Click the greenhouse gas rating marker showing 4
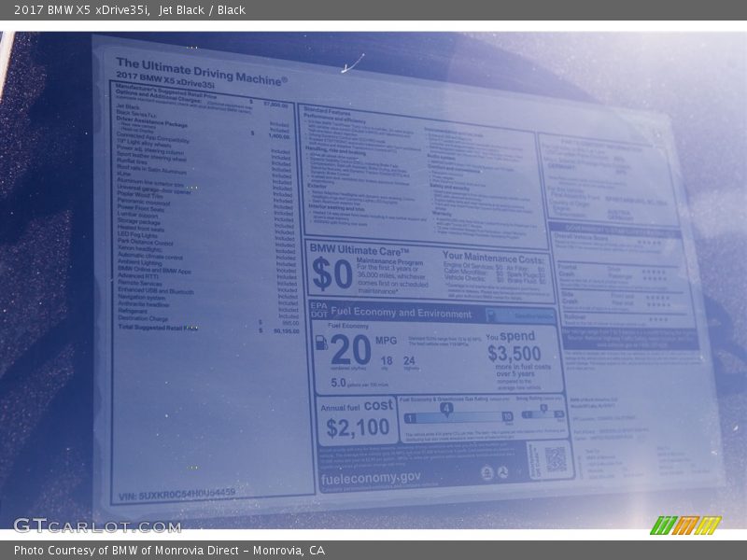This screenshot has height=560, width=747. [446, 409]
